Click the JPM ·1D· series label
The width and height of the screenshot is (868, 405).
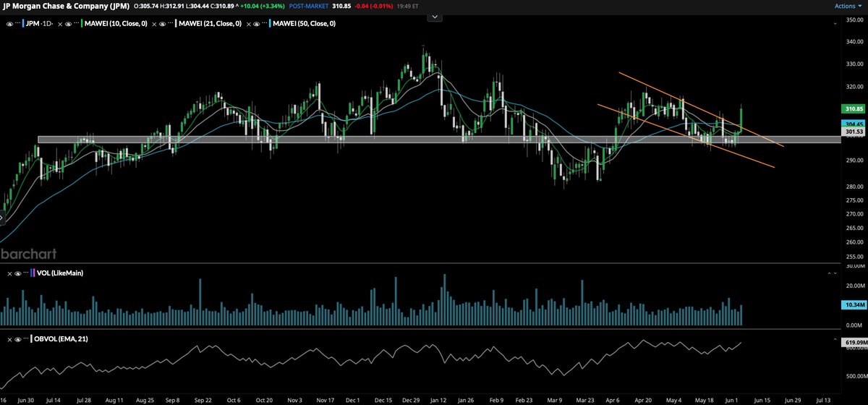tap(39, 24)
